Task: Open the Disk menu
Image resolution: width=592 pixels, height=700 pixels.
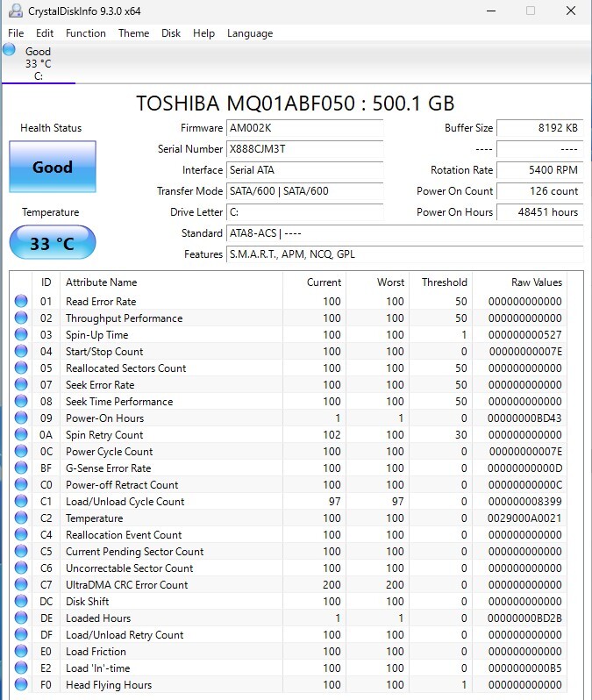Action: 171,33
